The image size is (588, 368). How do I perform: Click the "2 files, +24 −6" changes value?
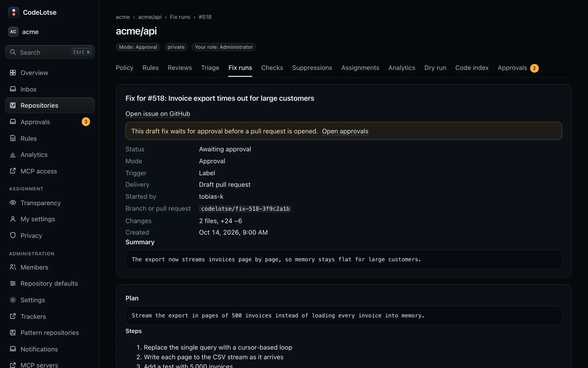(220, 221)
